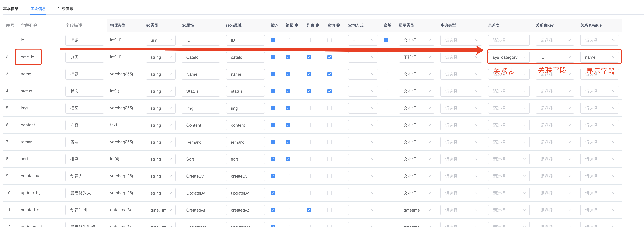The width and height of the screenshot is (644, 227).
Task: Click help icon beside 编辑 header
Action: pyautogui.click(x=297, y=25)
